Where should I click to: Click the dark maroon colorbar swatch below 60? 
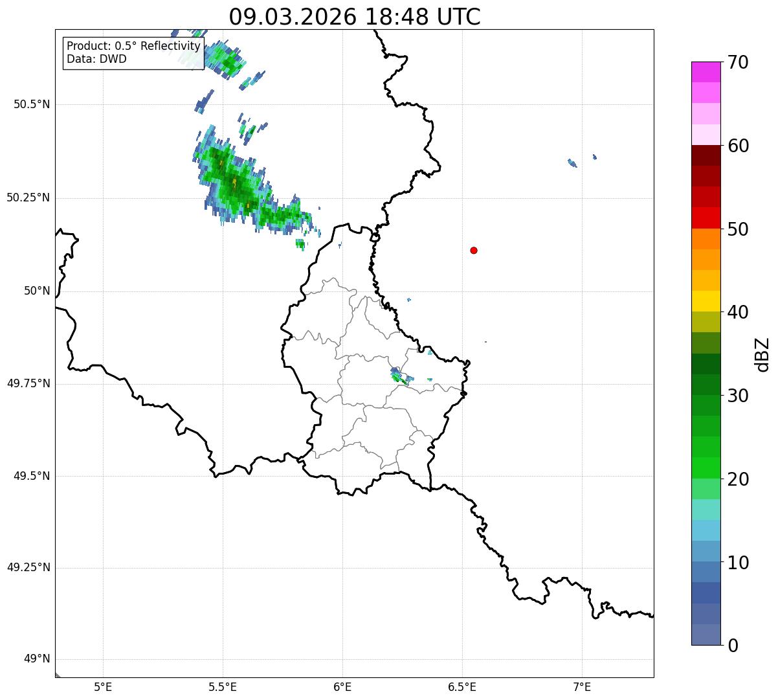point(706,155)
